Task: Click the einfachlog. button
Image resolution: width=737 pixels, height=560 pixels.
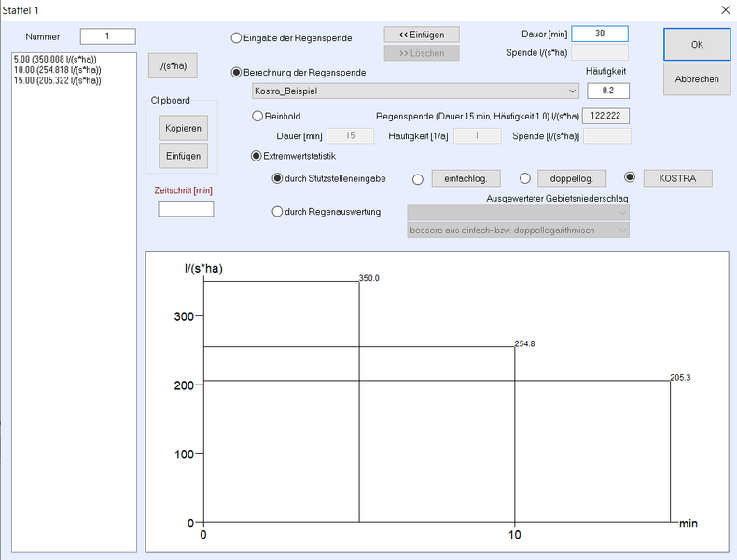Action: coord(466,178)
